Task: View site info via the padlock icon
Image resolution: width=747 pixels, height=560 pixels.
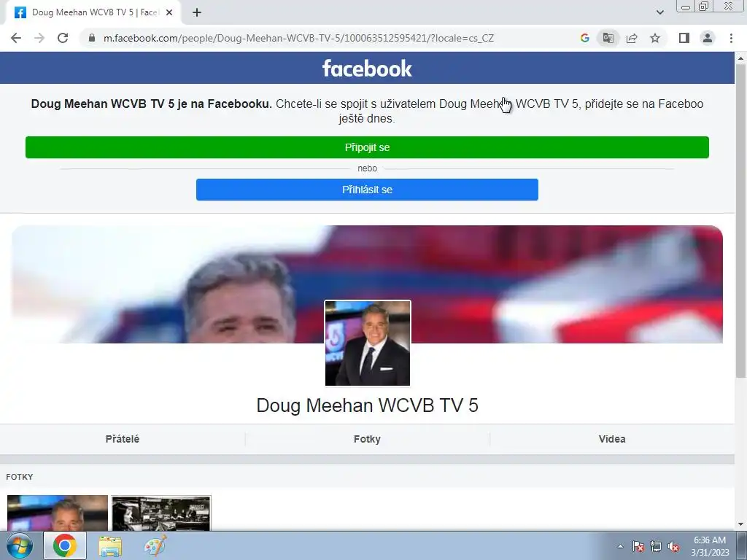Action: click(92, 38)
